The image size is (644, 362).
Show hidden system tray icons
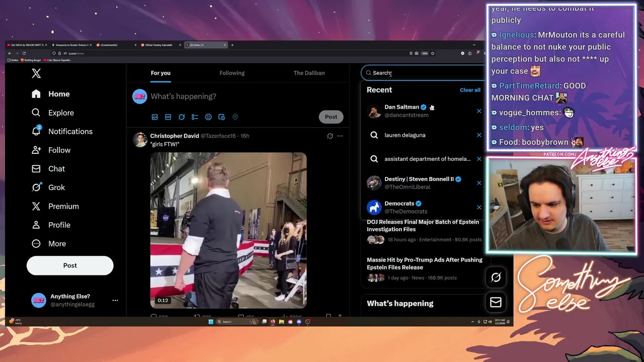pos(472,322)
